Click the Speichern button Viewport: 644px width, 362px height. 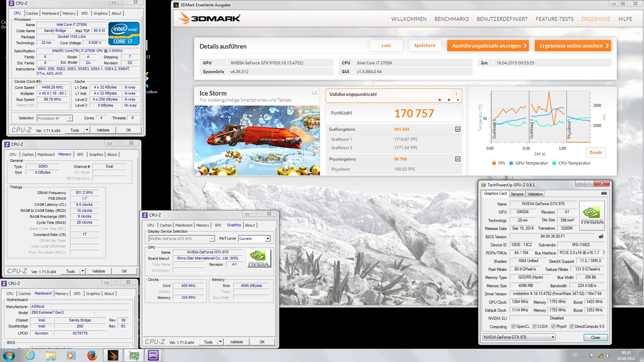point(425,46)
